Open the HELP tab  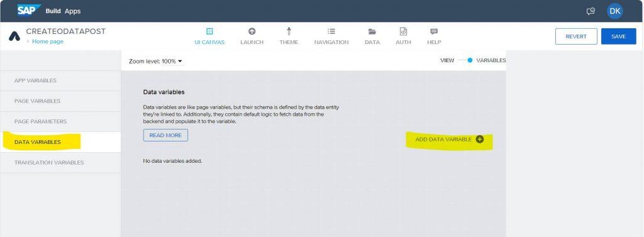click(434, 36)
